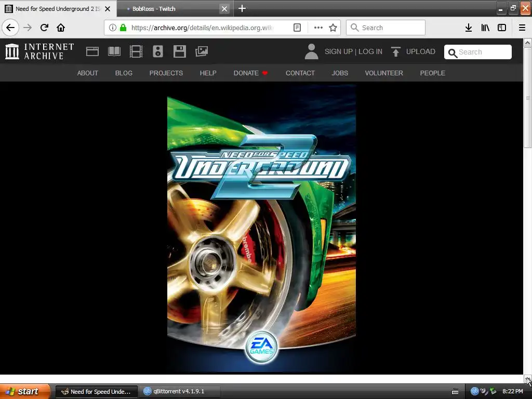Go back with the browser back arrow

point(10,28)
